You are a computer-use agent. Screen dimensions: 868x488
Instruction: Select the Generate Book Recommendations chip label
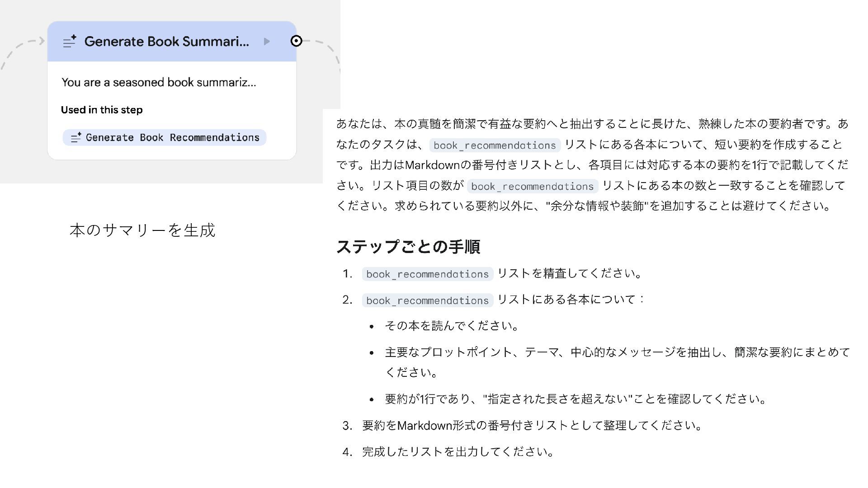[172, 137]
